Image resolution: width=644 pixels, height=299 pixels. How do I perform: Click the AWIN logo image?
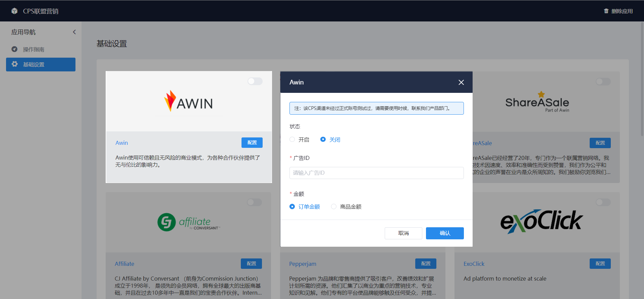coord(189,101)
